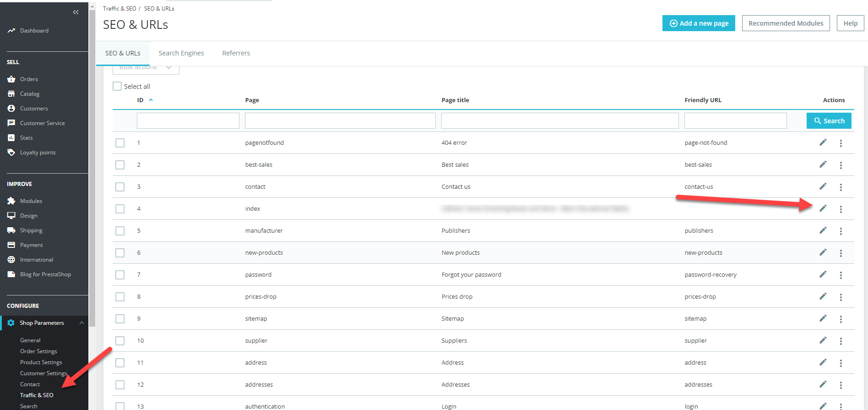Click the Catalog store icon

click(11, 94)
